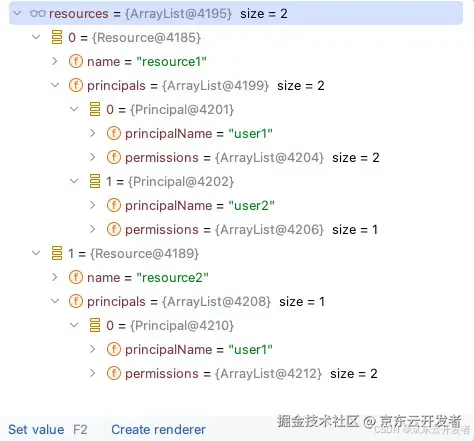Click the field icon of permissions ArrayList@4204
The image size is (474, 441).
(114, 157)
